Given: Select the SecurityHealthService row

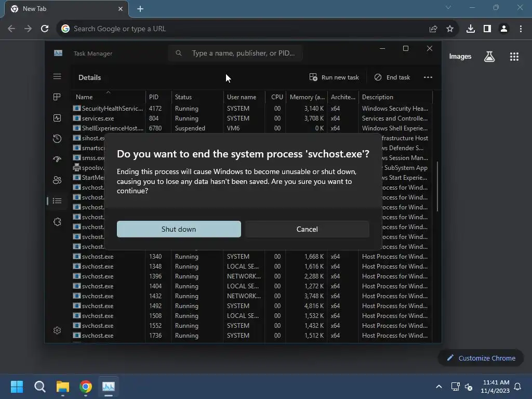Looking at the screenshot, I should (x=252, y=109).
